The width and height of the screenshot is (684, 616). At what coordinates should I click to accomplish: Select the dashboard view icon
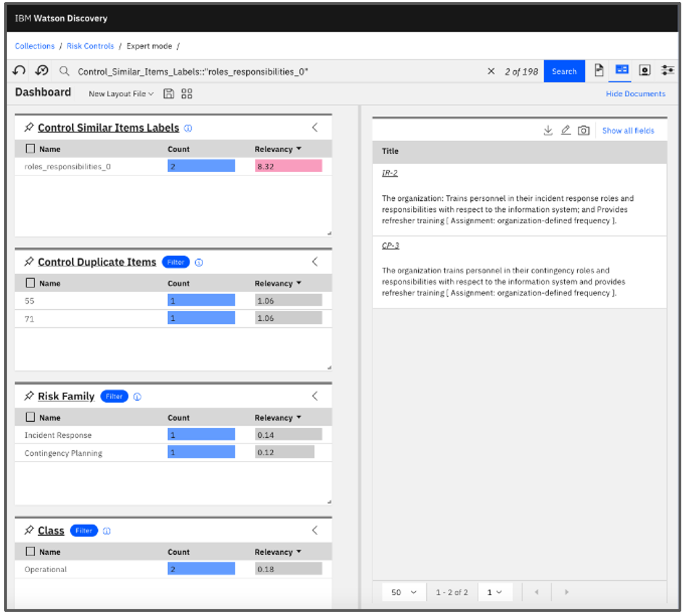[x=621, y=69]
